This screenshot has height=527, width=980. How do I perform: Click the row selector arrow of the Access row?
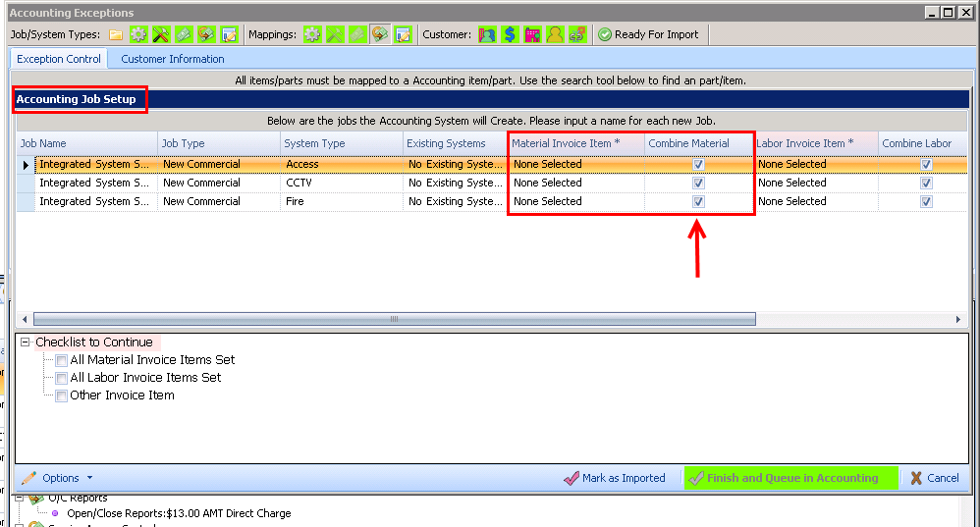click(x=26, y=165)
